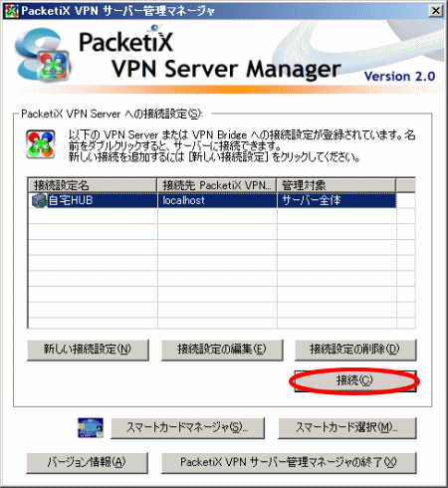Click the PacketiX logo in banner
448x488 pixels.
[42, 55]
